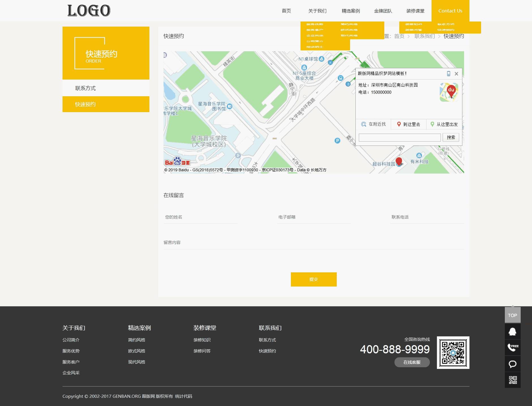
Task: Open 欧式风格 link in footer
Action: [x=136, y=351]
